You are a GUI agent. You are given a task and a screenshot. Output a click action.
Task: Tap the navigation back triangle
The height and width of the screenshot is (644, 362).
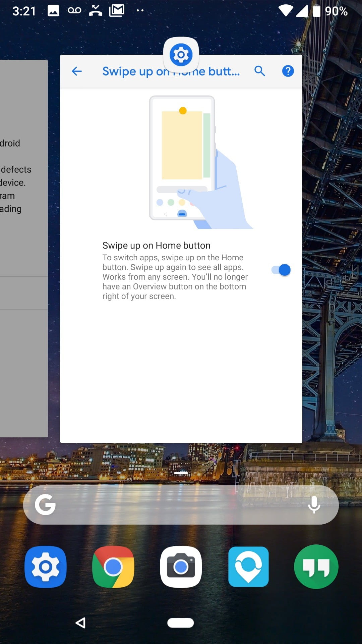click(80, 623)
